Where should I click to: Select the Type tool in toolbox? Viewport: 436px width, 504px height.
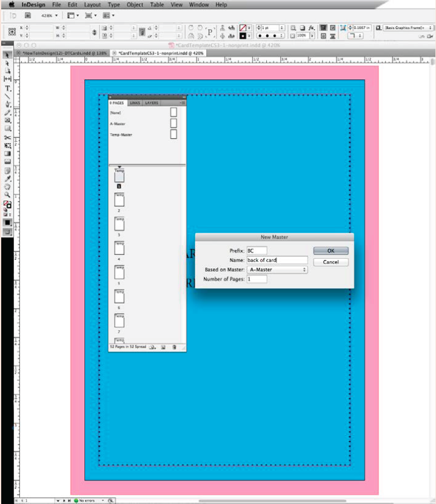[x=8, y=88]
